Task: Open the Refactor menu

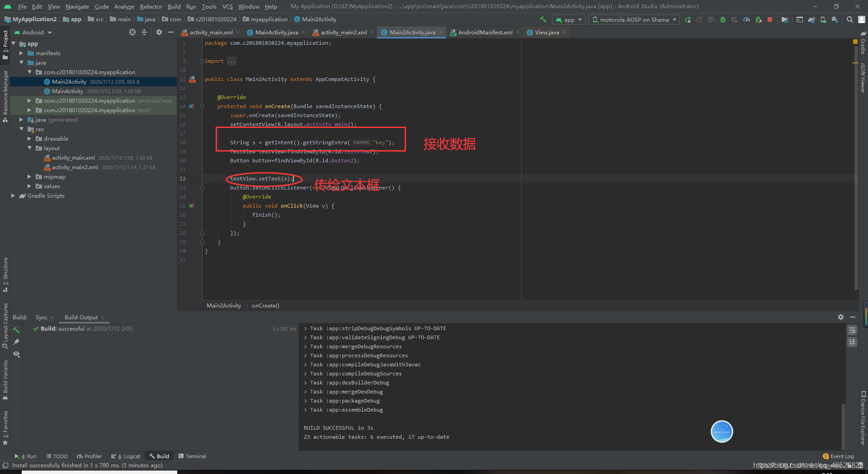Action: [x=151, y=6]
